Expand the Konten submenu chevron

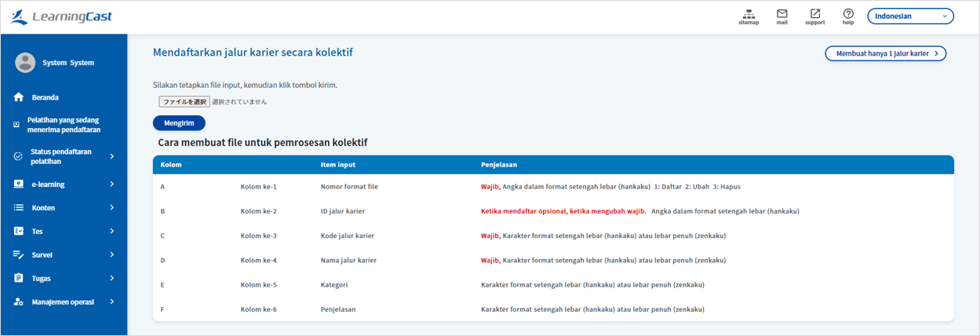click(112, 208)
